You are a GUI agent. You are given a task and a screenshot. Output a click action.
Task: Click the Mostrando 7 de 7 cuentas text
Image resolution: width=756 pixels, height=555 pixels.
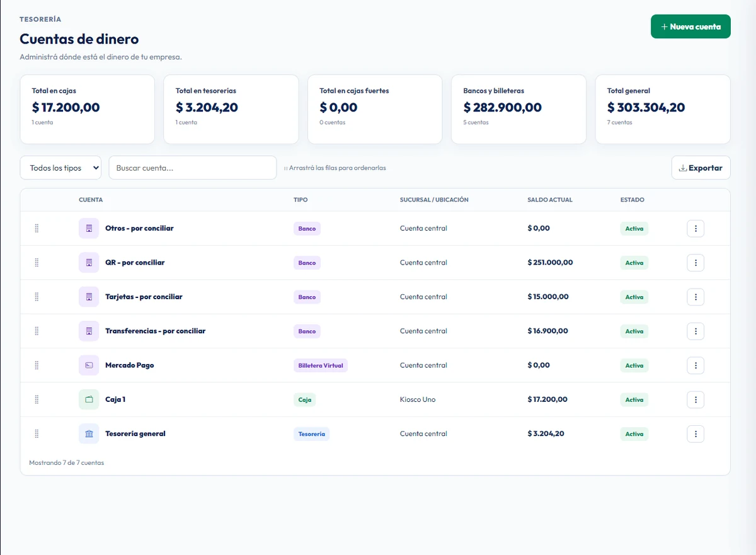tap(67, 462)
